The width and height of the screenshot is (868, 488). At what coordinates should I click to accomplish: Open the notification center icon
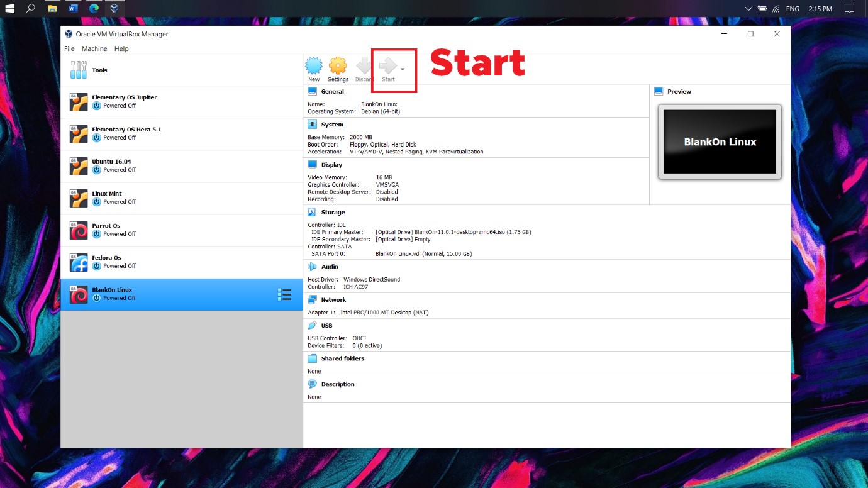[850, 9]
